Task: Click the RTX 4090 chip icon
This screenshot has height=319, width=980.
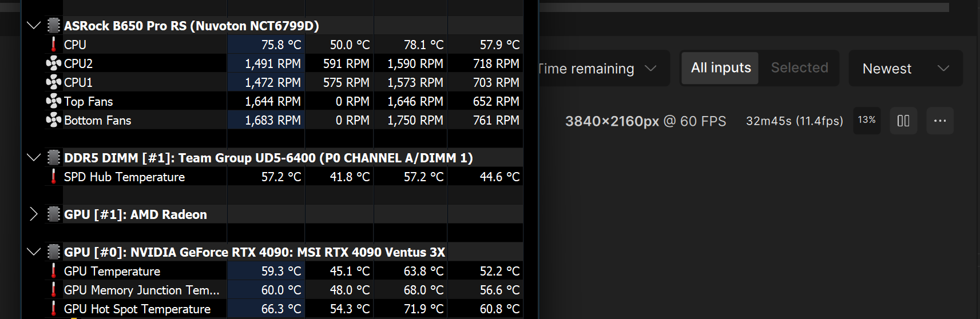Action: pos(54,252)
